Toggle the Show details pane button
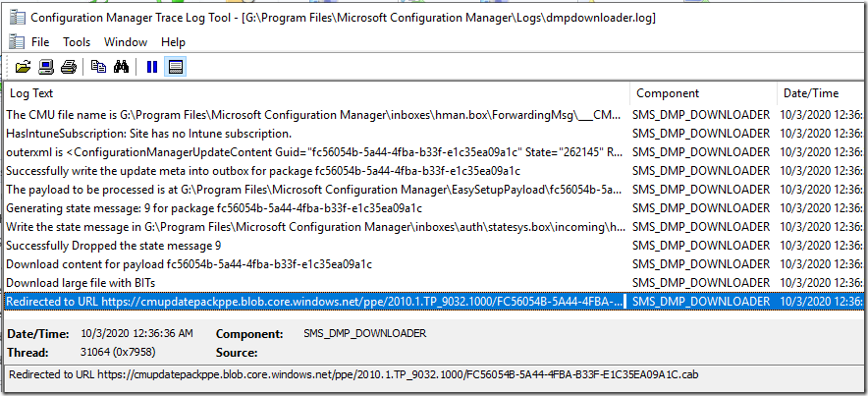868x396 pixels. pos(176,67)
